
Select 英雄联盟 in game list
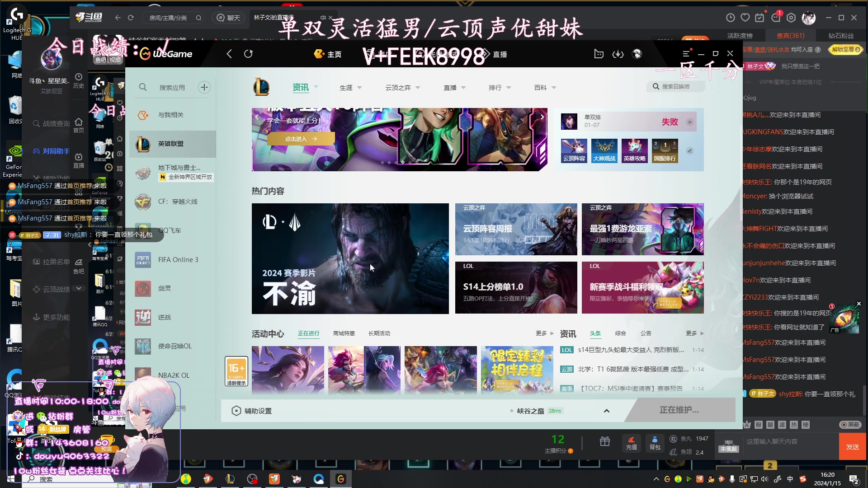pyautogui.click(x=172, y=144)
